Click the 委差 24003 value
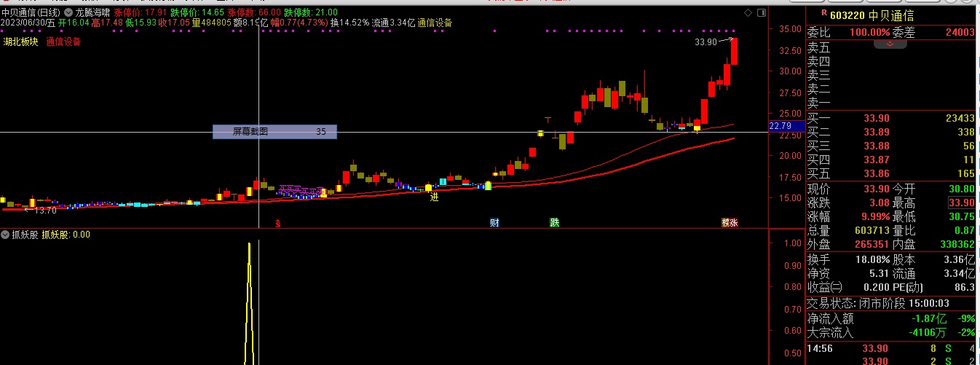Screen dimensions: 980x365 pyautogui.click(x=960, y=32)
